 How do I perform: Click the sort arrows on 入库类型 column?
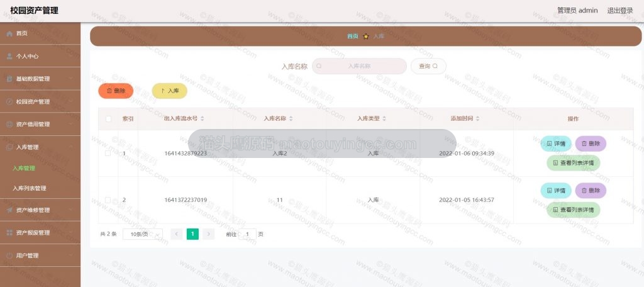(384, 118)
